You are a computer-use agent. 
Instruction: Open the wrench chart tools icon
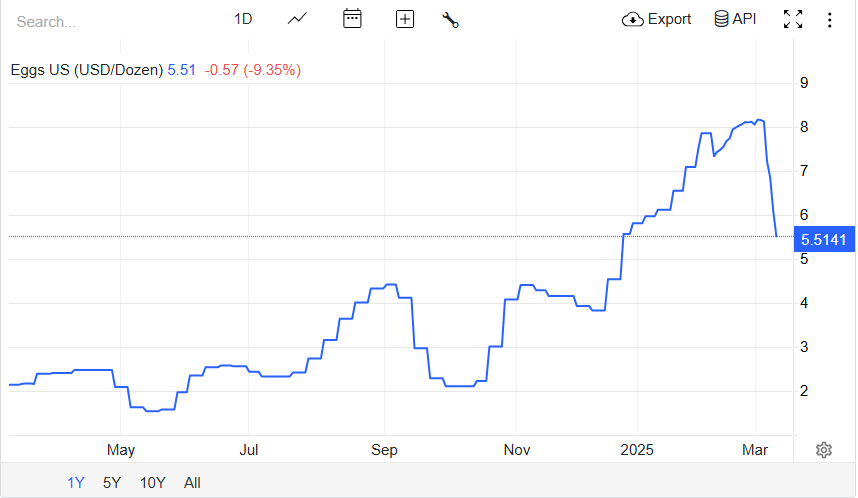click(450, 19)
